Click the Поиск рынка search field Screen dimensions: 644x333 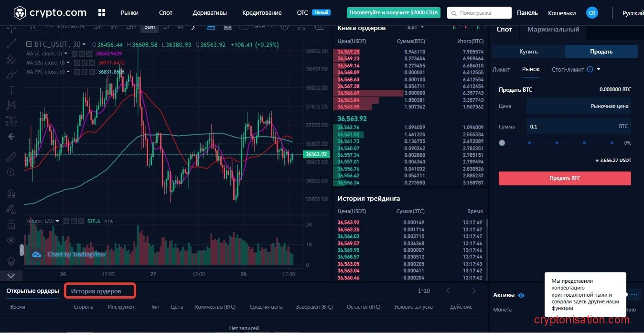coord(479,13)
